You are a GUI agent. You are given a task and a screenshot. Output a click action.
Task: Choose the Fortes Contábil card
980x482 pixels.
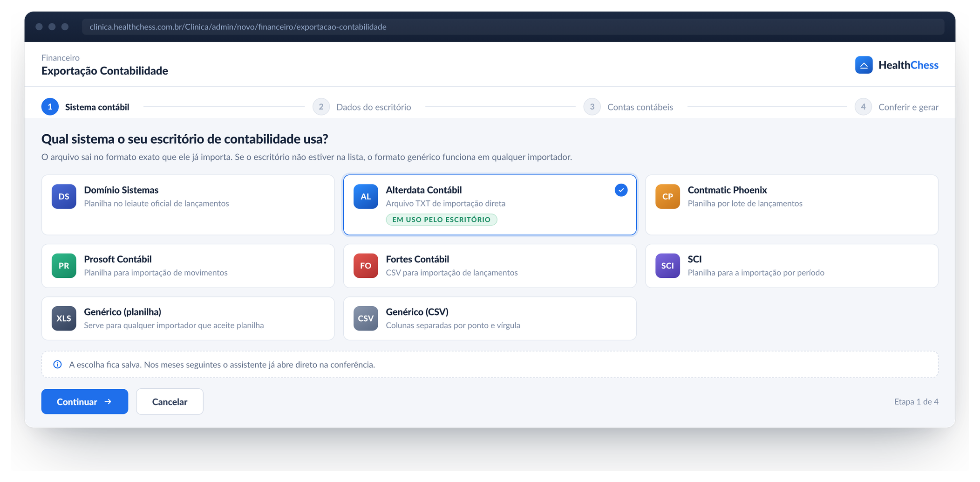[490, 266]
